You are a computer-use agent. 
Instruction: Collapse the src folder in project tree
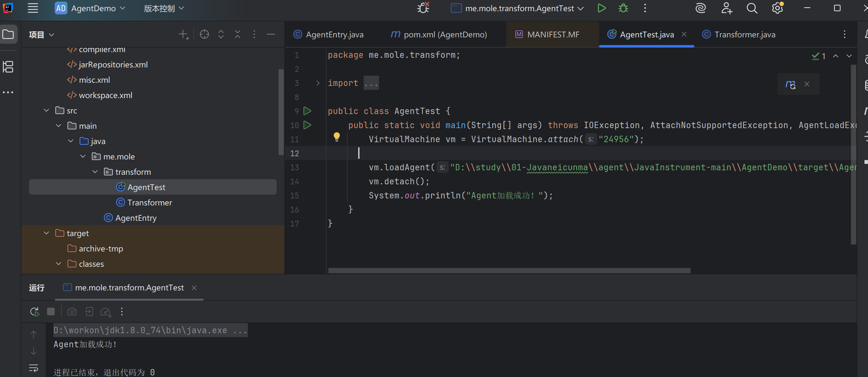coord(46,111)
